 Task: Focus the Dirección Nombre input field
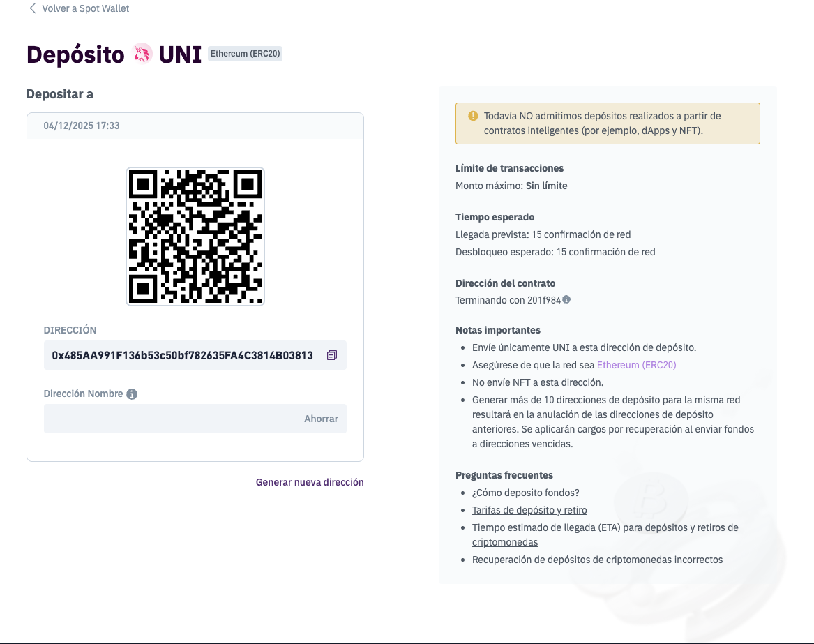[171, 419]
